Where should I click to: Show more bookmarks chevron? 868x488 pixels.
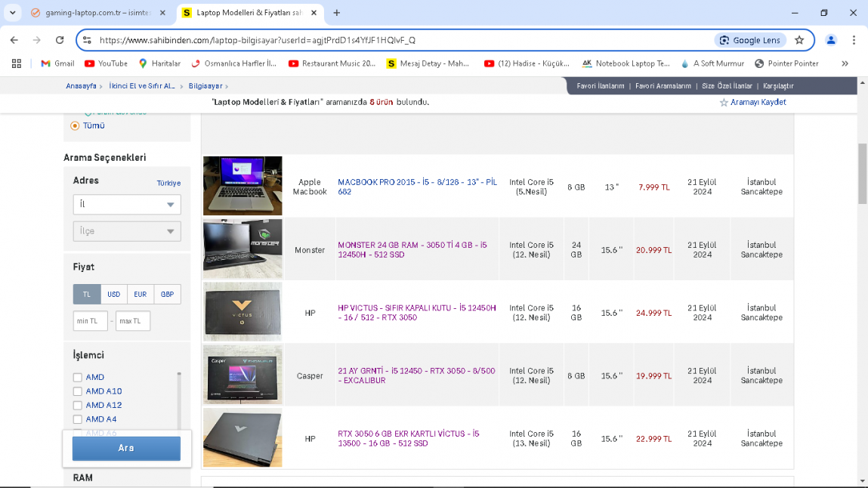click(845, 63)
